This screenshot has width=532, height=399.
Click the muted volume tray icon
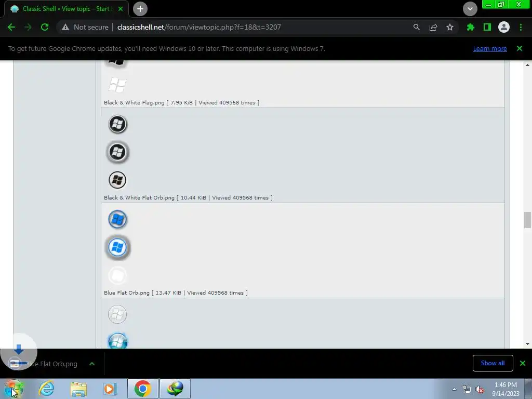coord(480,389)
